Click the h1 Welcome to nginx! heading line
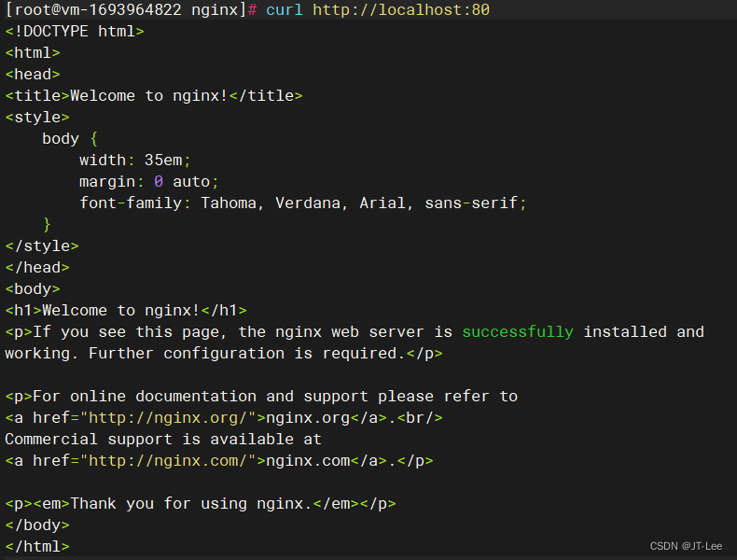 126,311
